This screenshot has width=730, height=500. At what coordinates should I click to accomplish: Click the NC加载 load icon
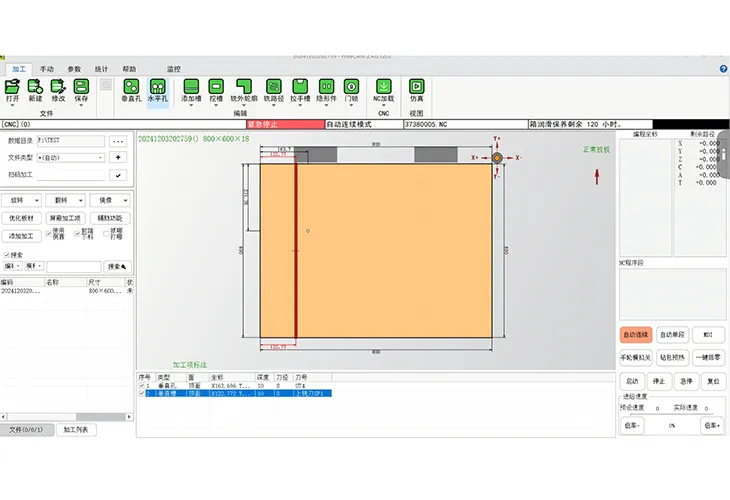(x=383, y=90)
